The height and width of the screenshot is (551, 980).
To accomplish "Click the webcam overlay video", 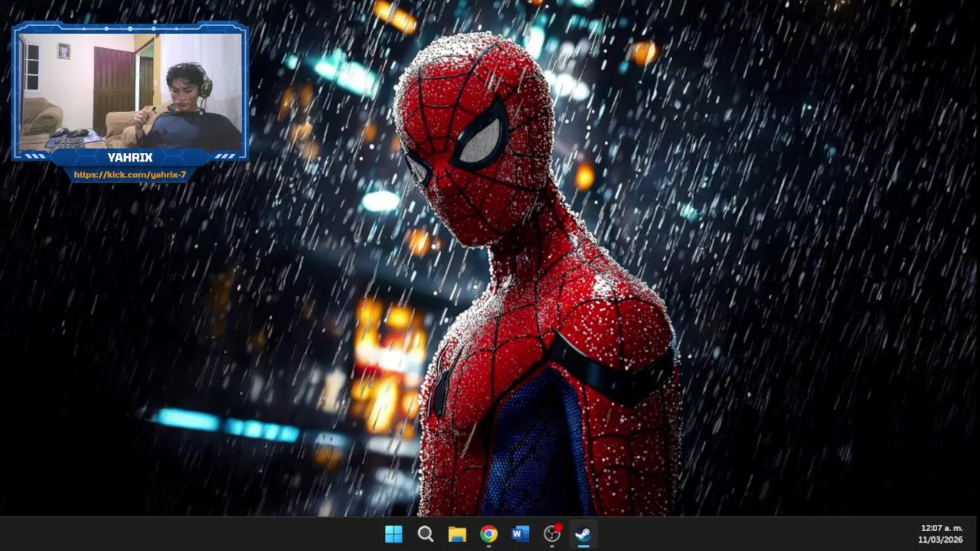I will pos(130,90).
